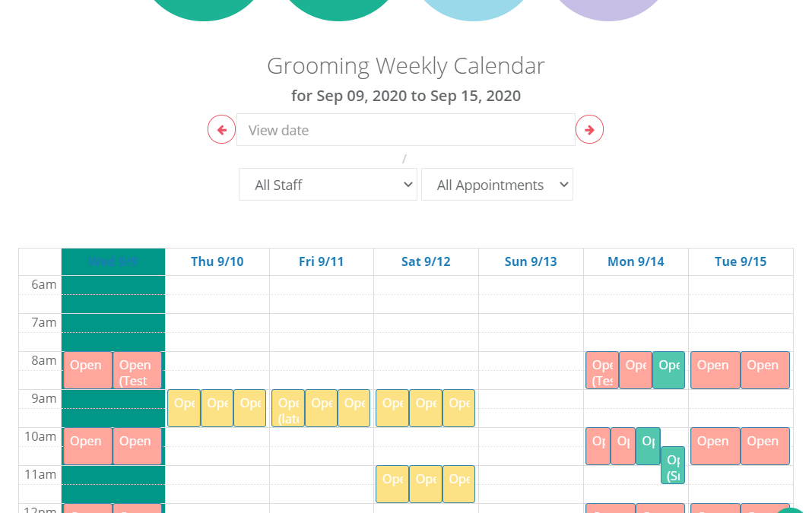Select the green Open slot Monday 8am
Screen dimensions: 812x513
click(668, 370)
